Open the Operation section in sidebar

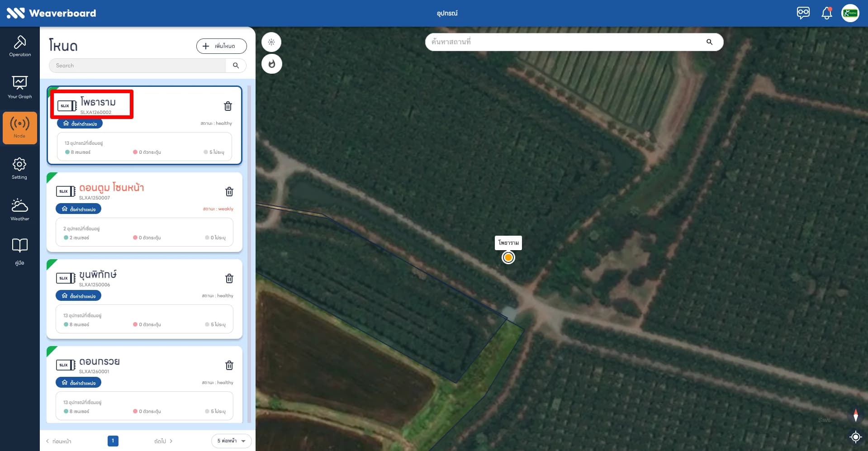tap(20, 46)
